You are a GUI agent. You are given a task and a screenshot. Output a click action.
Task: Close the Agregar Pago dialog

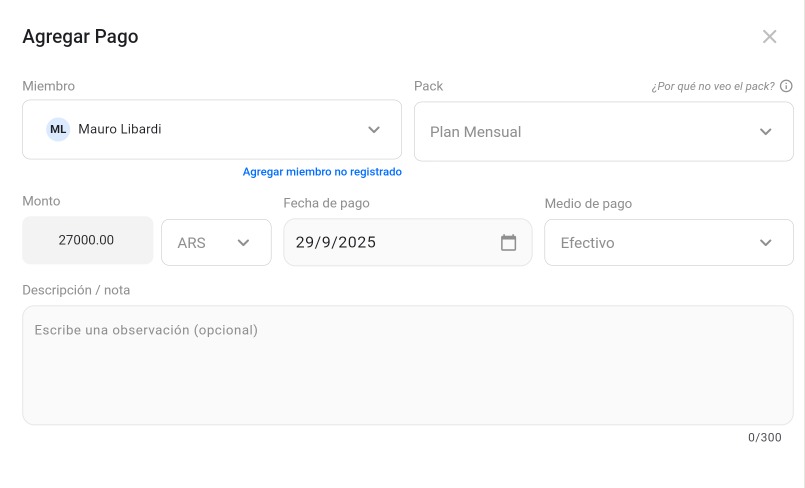pyautogui.click(x=769, y=37)
